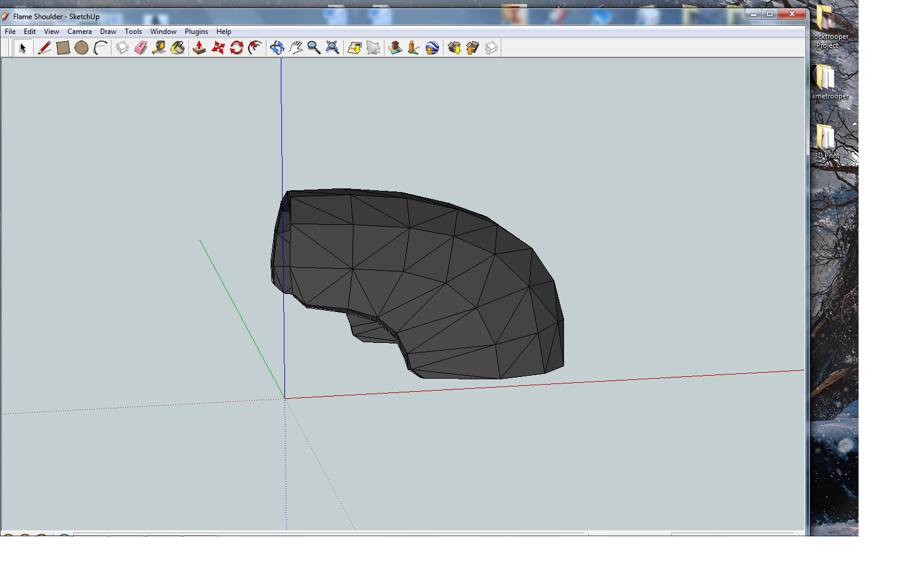Viewport: 917px width, 588px height.
Task: Open the Camera menu
Action: click(79, 32)
